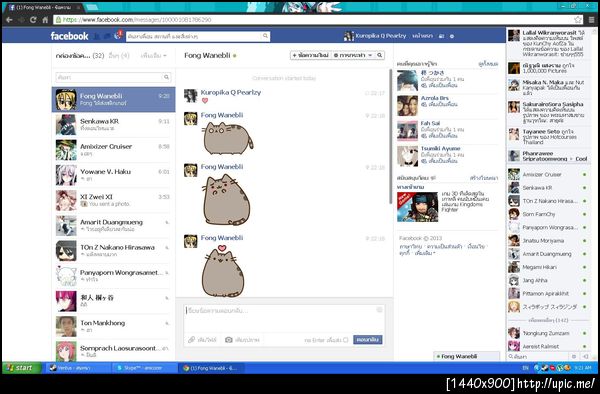Click the Windows start button
Viewport: 600px width, 394px height.
click(x=21, y=368)
